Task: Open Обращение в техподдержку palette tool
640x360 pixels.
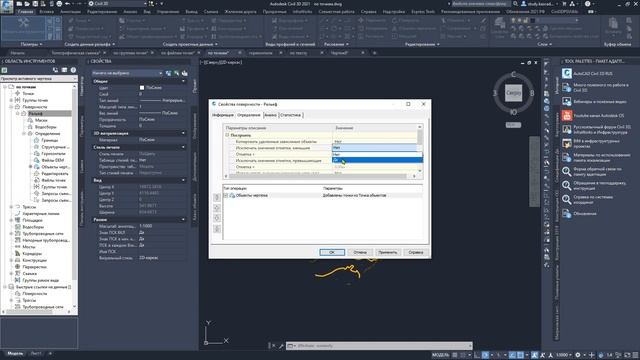Action: [x=594, y=186]
